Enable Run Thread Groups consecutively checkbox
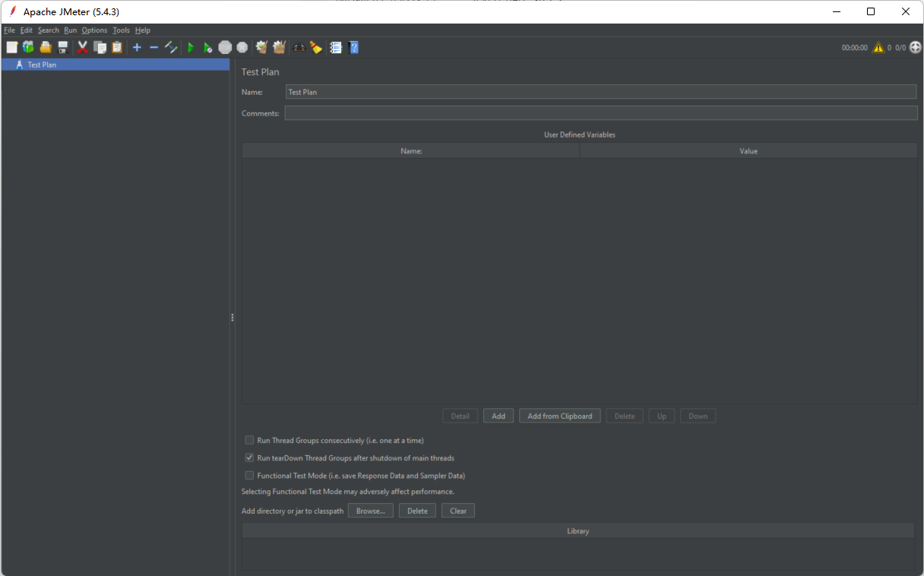 click(x=249, y=440)
